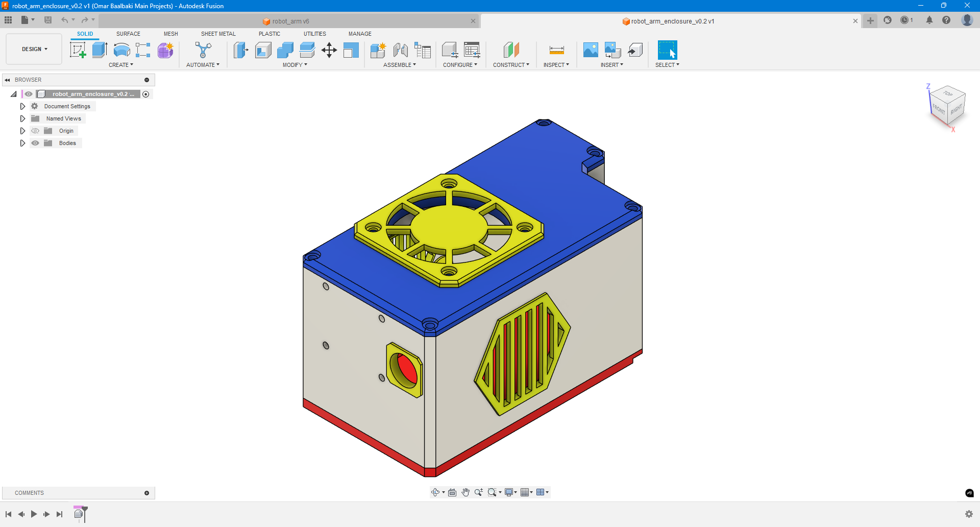The height and width of the screenshot is (527, 980).
Task: Open the Help question mark menu
Action: click(x=946, y=20)
